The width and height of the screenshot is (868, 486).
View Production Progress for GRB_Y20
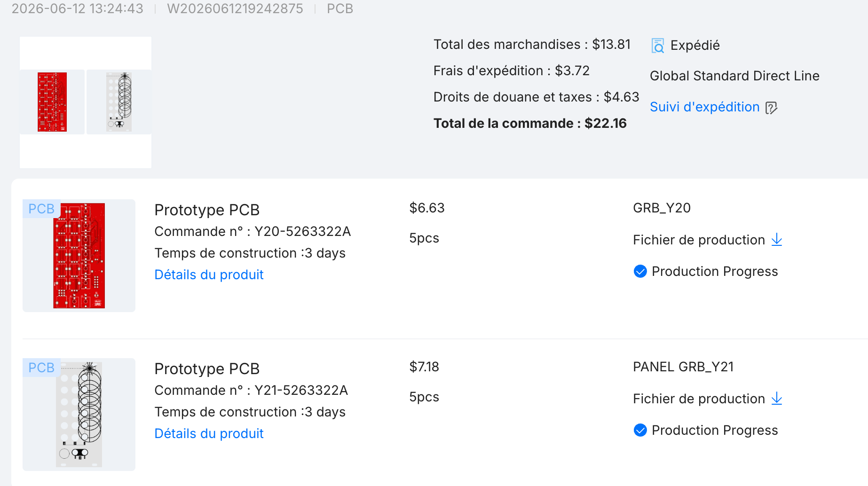pyautogui.click(x=715, y=271)
